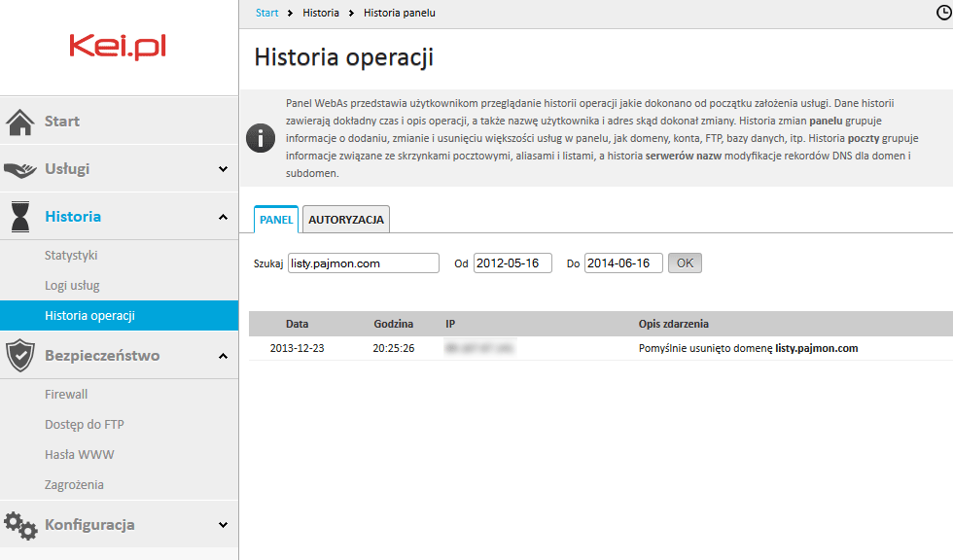
Task: Open Statystyki in the sidebar
Action: 71,256
